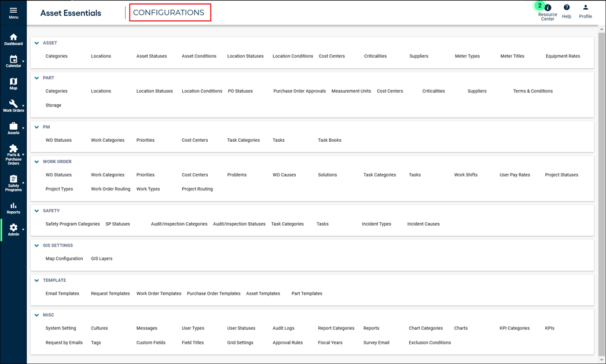
Task: Collapse the WORK ORDER section
Action: click(37, 162)
